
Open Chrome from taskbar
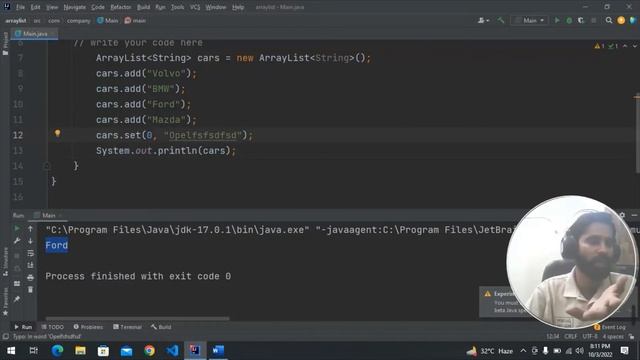pyautogui.click(x=149, y=351)
